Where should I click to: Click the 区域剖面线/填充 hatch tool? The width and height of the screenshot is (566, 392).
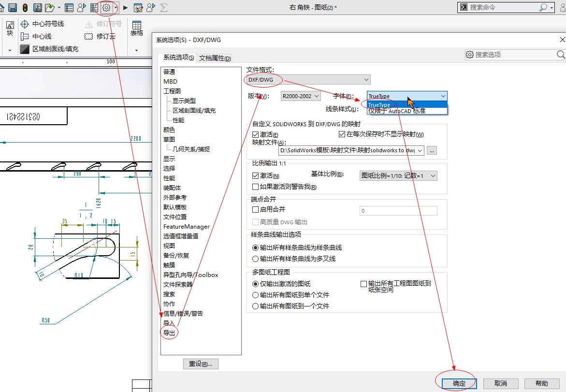[x=53, y=48]
